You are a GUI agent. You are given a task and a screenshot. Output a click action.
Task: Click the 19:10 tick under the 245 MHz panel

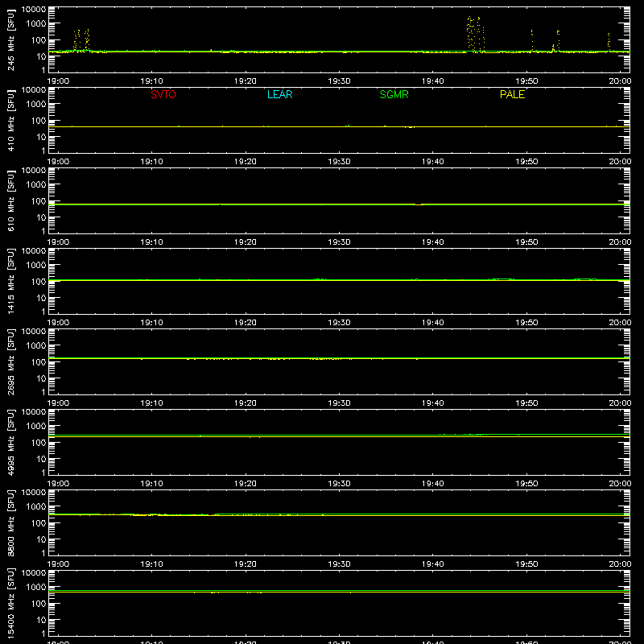click(151, 81)
